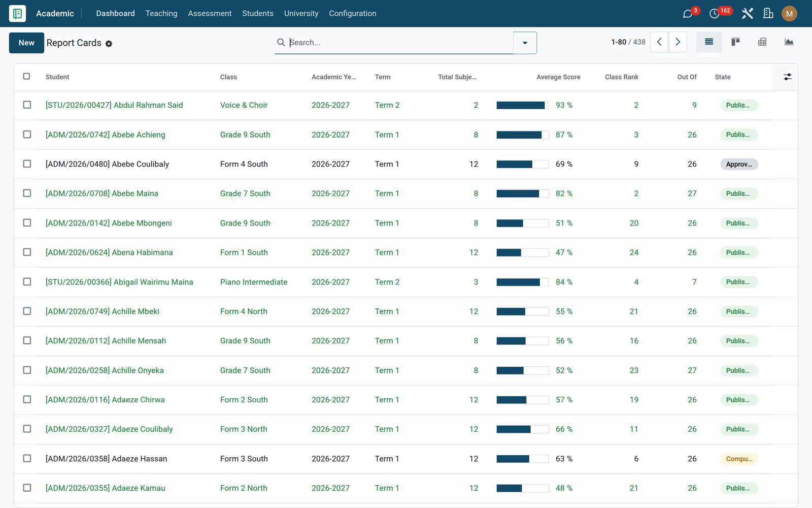Switch to list view
The width and height of the screenshot is (812, 508).
[x=709, y=42]
